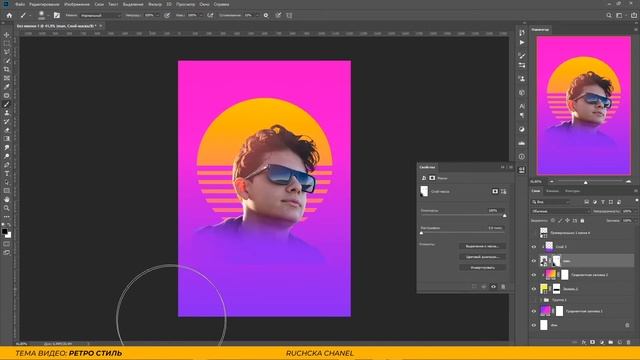
Task: Hide the yellow ellipse layer
Action: [x=533, y=289]
